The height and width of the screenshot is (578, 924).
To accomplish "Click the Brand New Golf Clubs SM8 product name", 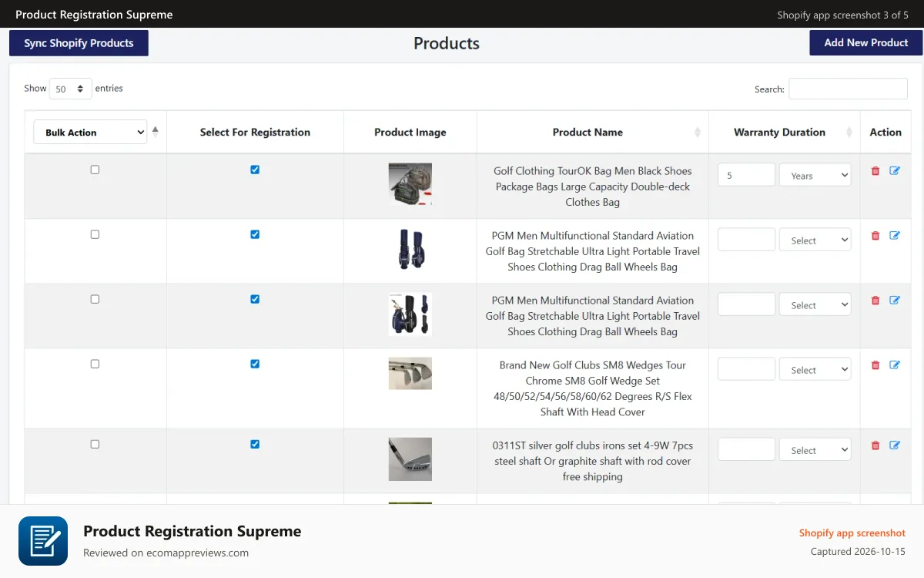I will (593, 388).
